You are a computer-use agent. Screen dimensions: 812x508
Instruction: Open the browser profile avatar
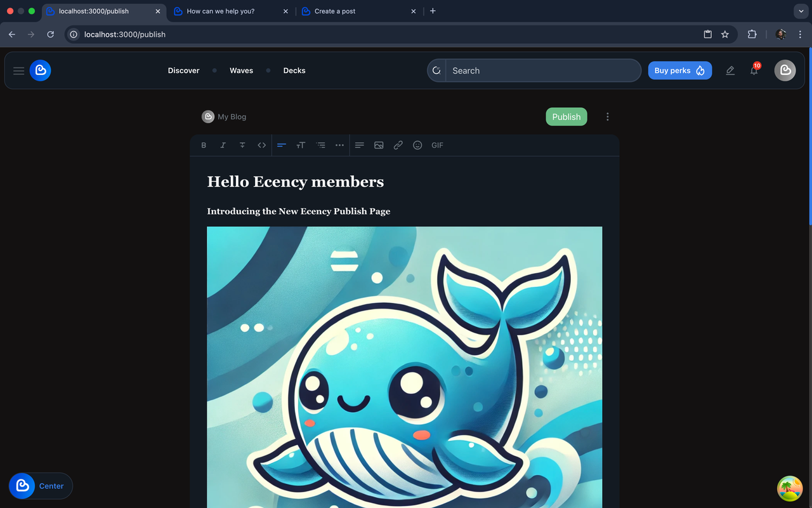pyautogui.click(x=781, y=34)
